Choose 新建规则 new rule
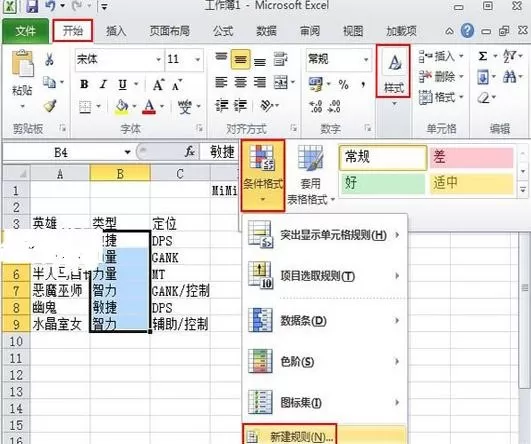531x444 pixels. (x=325, y=436)
